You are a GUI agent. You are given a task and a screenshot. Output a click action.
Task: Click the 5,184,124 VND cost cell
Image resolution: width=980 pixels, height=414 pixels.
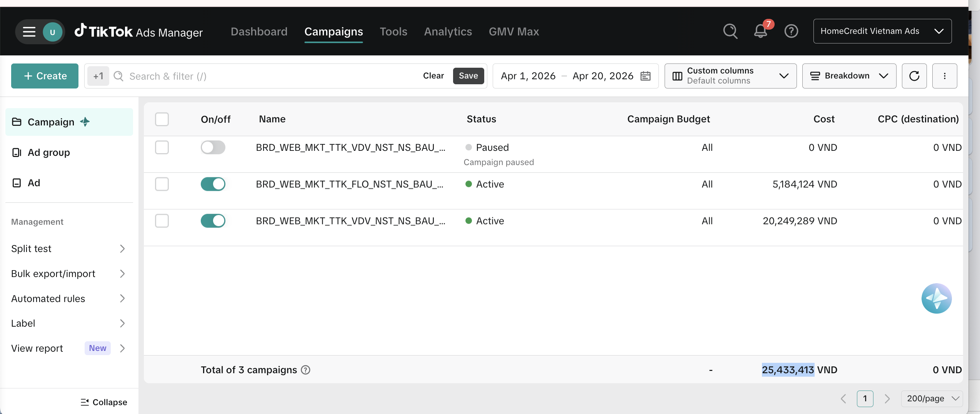pos(805,184)
